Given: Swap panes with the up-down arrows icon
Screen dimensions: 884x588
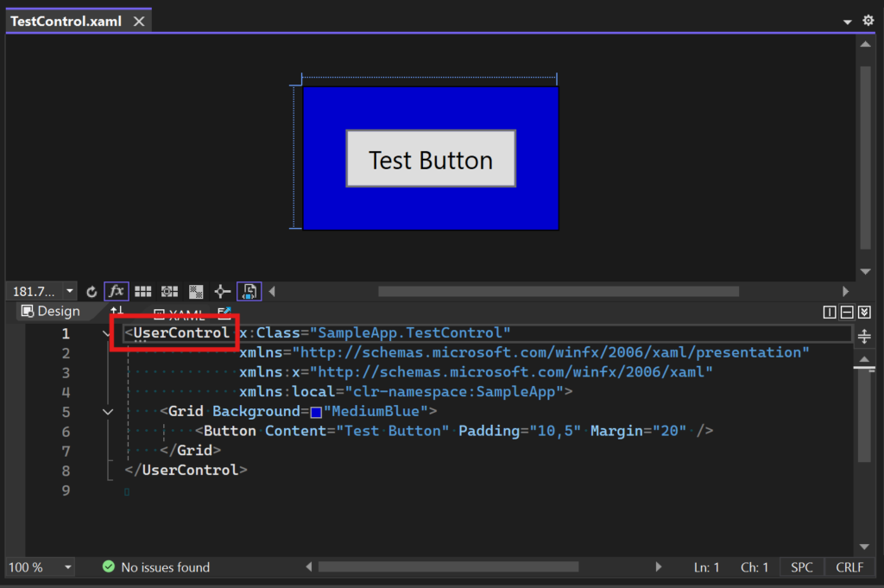Looking at the screenshot, I should [117, 311].
